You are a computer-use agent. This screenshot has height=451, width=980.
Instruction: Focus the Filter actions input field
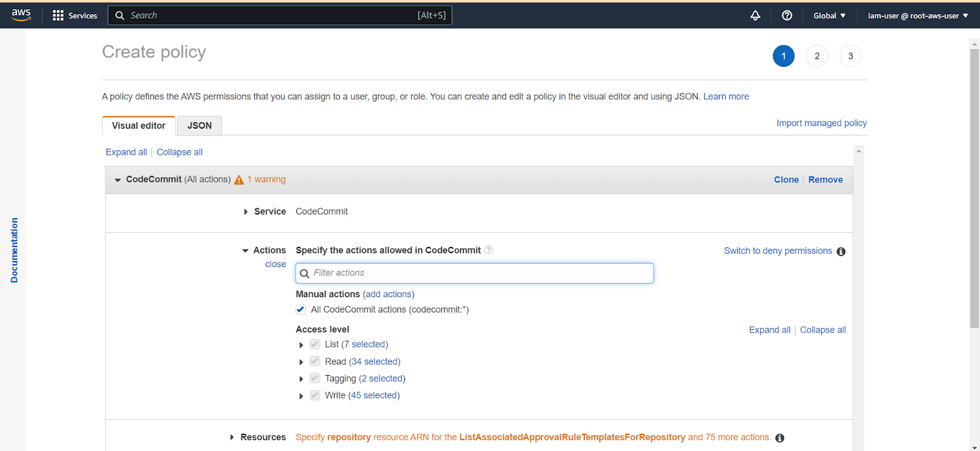click(475, 273)
